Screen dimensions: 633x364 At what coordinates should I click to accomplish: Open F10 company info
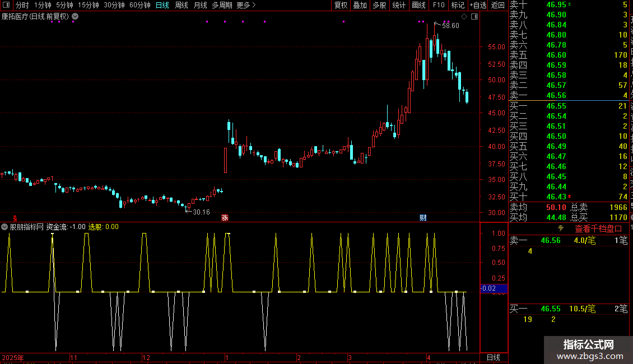(x=439, y=5)
